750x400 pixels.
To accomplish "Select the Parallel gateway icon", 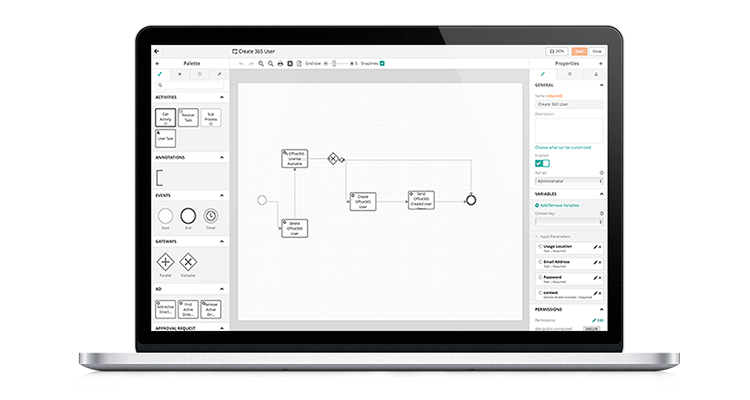I will click(165, 261).
